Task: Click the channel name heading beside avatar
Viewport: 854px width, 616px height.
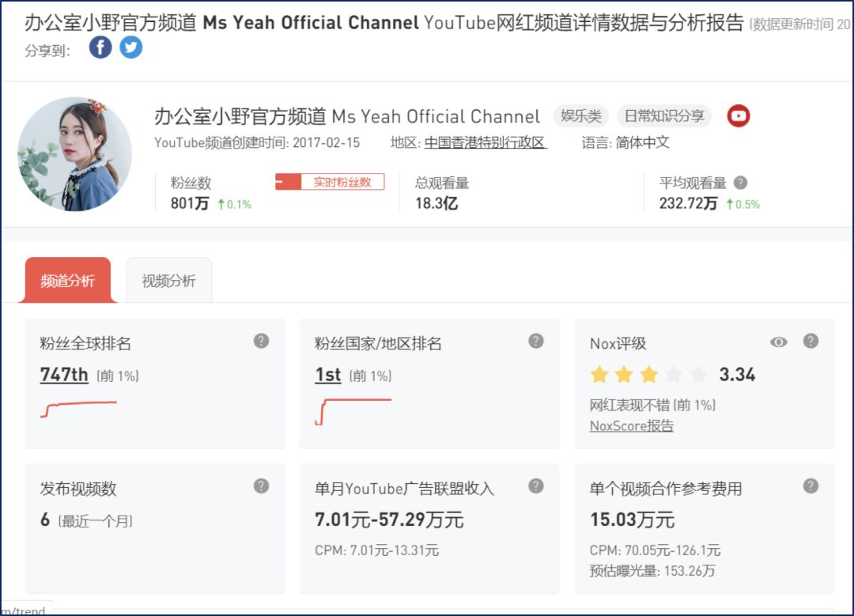Action: coord(347,116)
